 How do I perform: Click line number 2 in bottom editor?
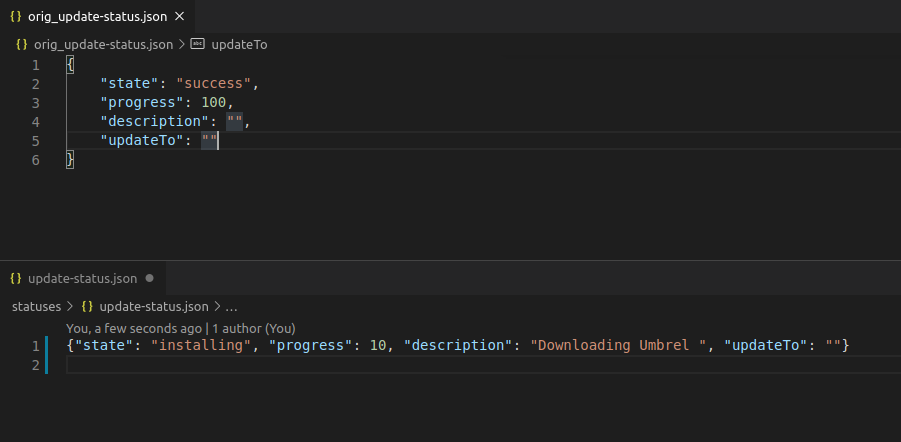tap(36, 365)
